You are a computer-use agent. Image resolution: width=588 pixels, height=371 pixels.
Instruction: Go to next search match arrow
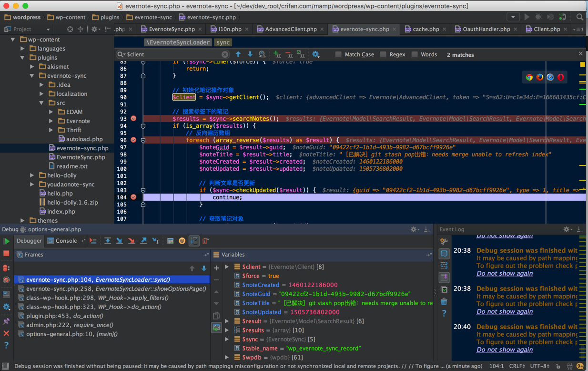[x=250, y=54]
